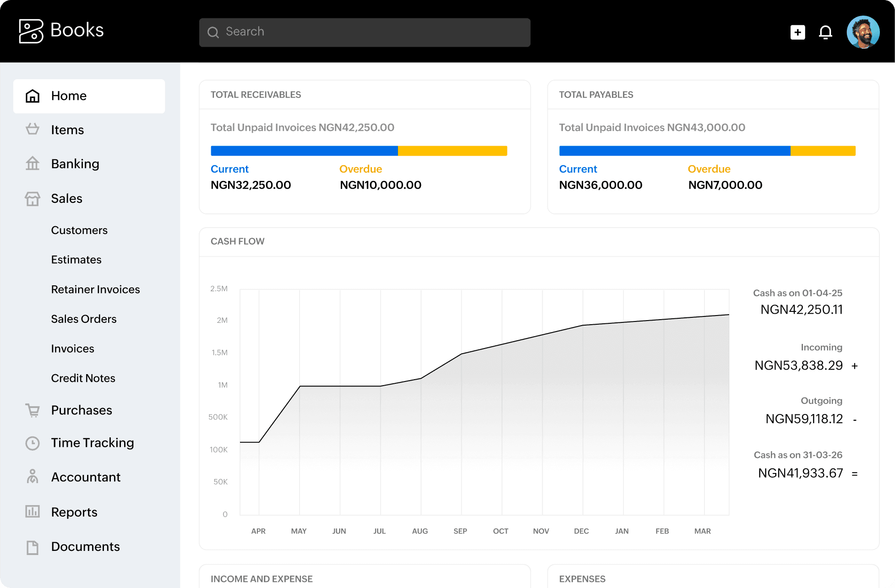Click receivables overdue NGN10,000.00
This screenshot has height=588, width=895.
click(380, 185)
